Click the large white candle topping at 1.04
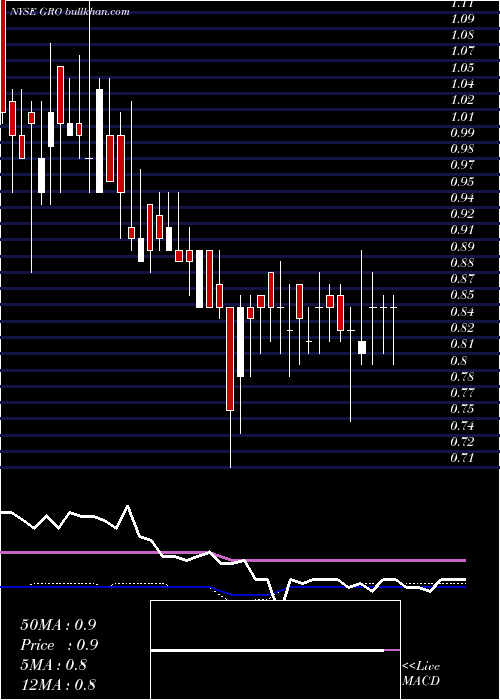The image size is (500, 700). click(100, 141)
